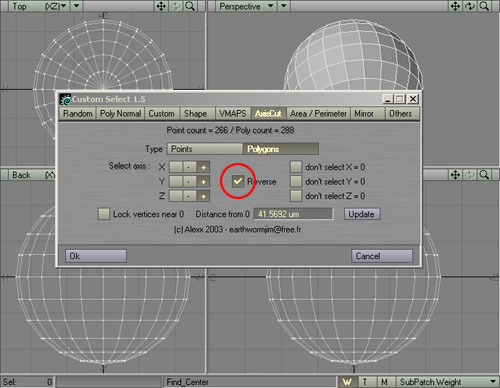The height and width of the screenshot is (388, 500).
Task: Click the zoom magnifier in the lower right viewport
Action: [x=484, y=175]
